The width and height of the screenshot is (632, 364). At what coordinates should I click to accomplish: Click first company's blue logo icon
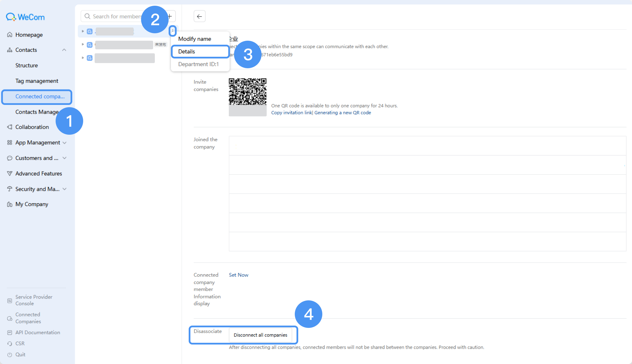90,31
